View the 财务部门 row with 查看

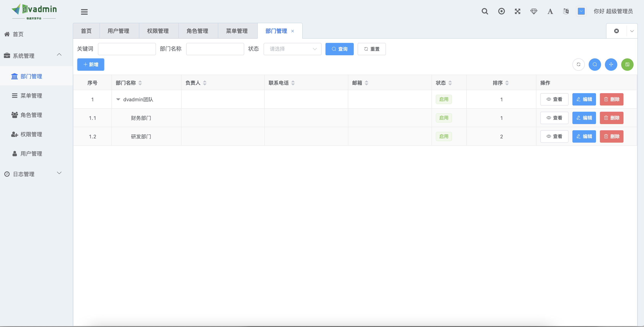(x=554, y=118)
